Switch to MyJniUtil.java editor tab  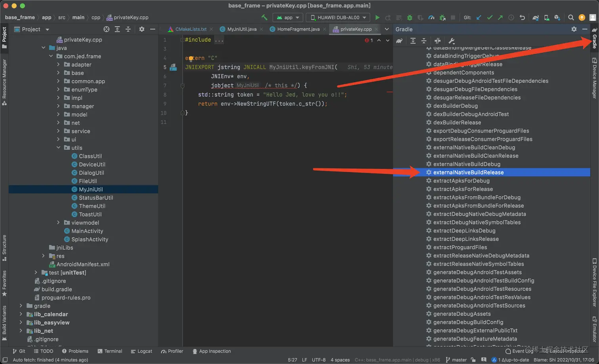tap(242, 29)
